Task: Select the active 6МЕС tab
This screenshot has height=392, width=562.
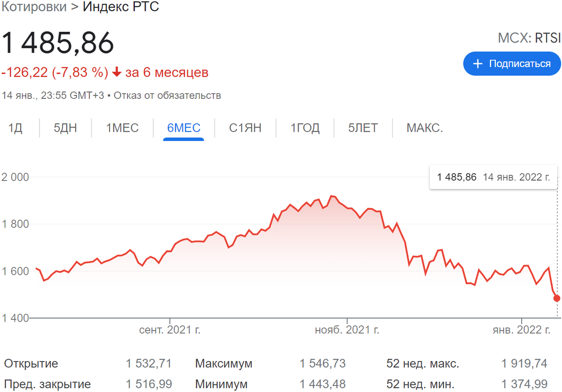Action: [184, 128]
